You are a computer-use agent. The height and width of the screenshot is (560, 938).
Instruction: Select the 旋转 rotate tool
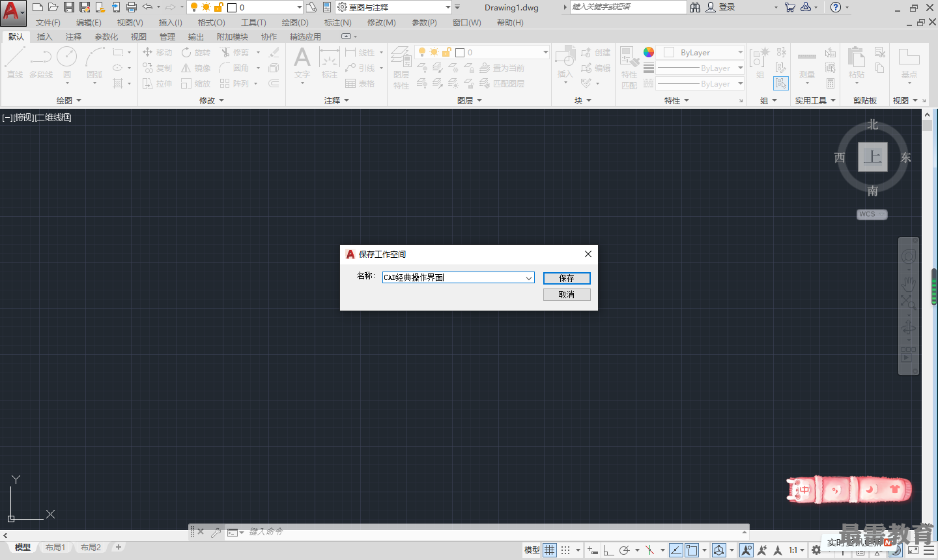196,52
